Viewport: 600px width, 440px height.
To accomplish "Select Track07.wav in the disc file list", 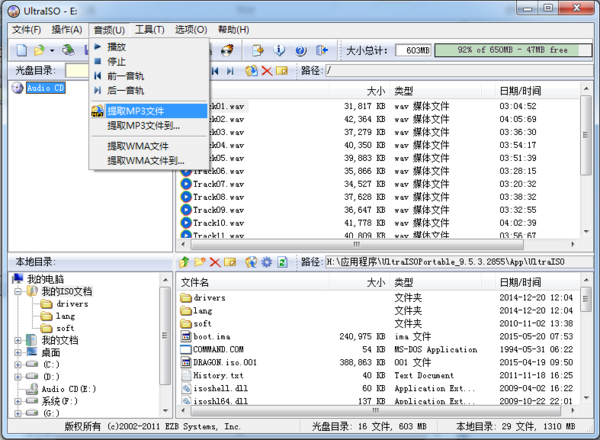I will (218, 184).
